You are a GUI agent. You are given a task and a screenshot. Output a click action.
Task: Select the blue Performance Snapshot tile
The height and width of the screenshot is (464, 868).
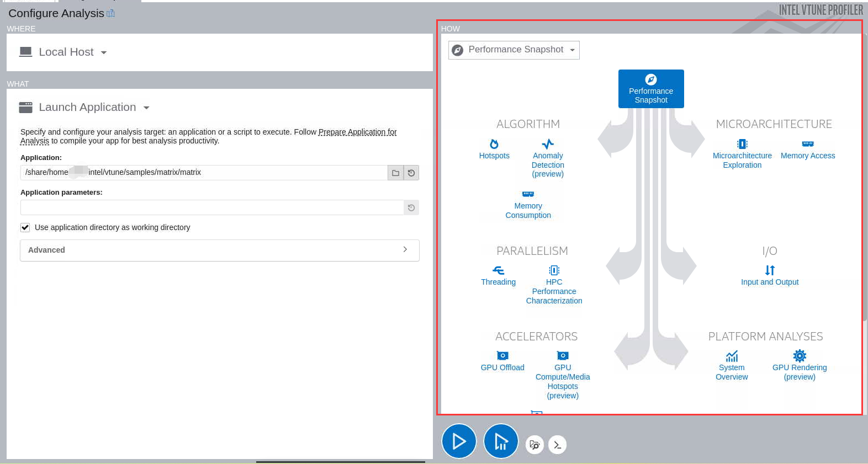click(651, 89)
